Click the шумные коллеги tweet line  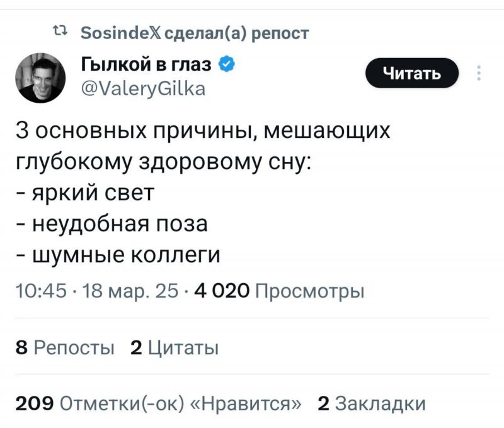[118, 255]
